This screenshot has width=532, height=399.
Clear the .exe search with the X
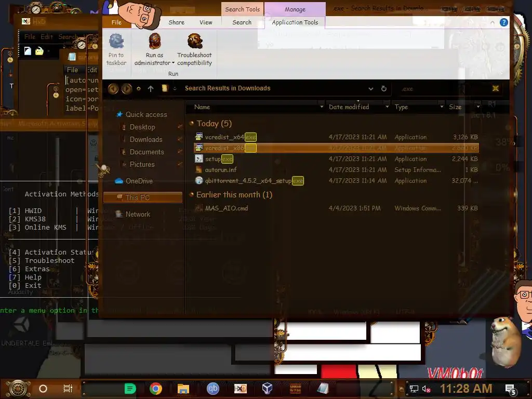click(495, 88)
